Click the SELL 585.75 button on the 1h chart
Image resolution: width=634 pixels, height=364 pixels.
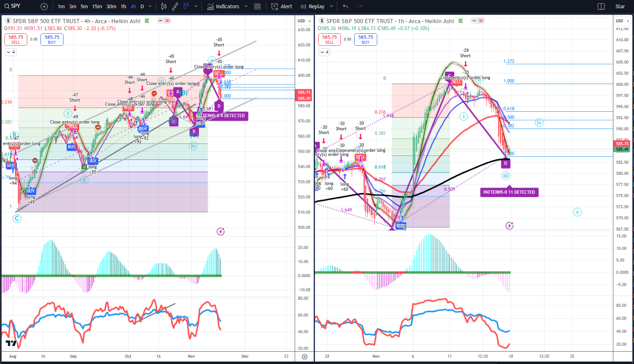[x=329, y=39]
